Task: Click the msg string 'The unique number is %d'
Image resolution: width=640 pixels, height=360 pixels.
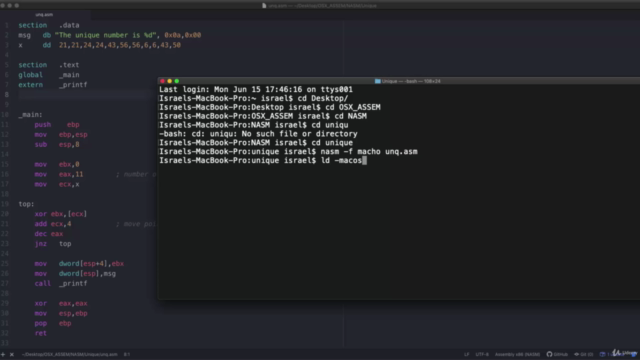Action: click(x=105, y=35)
